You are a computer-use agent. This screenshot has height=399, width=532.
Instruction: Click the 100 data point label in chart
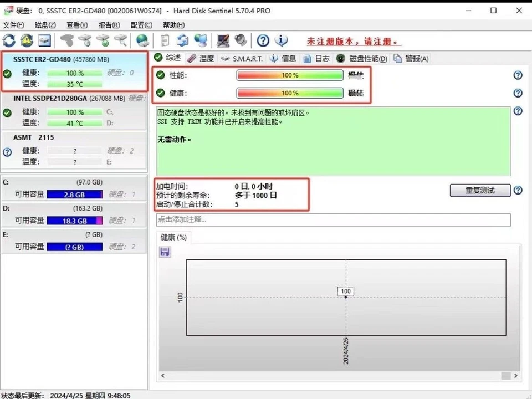[346, 291]
